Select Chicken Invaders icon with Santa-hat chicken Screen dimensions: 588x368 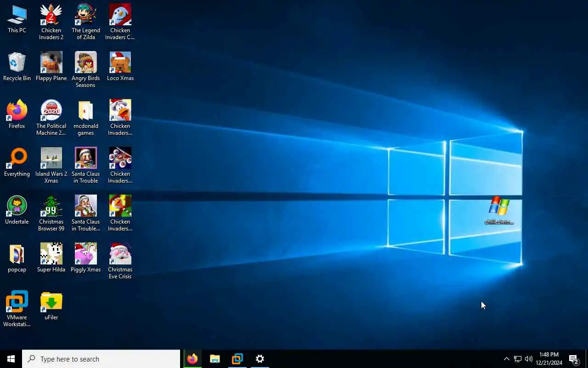[x=120, y=118]
